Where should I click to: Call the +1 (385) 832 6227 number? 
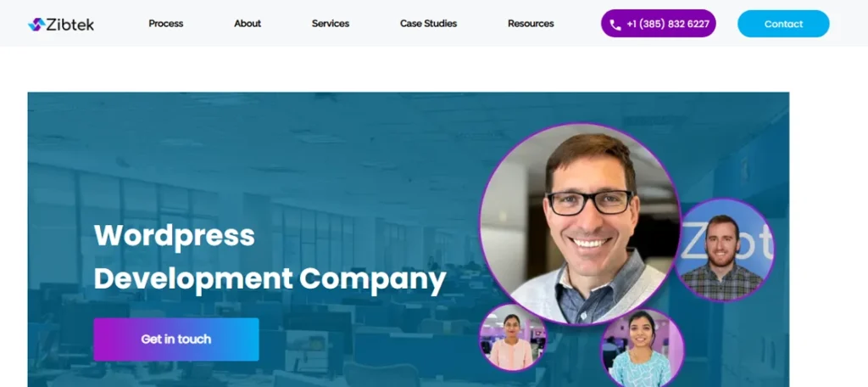pos(658,24)
